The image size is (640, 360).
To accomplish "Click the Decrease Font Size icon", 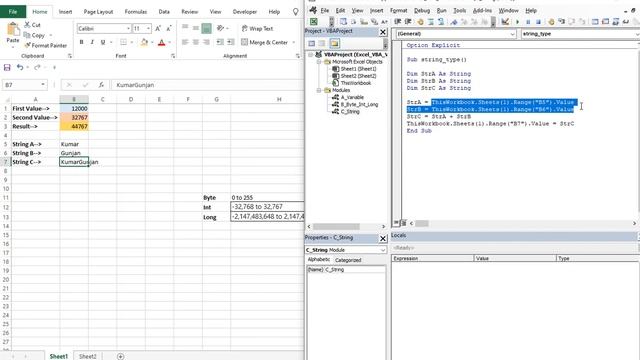I will [x=169, y=29].
